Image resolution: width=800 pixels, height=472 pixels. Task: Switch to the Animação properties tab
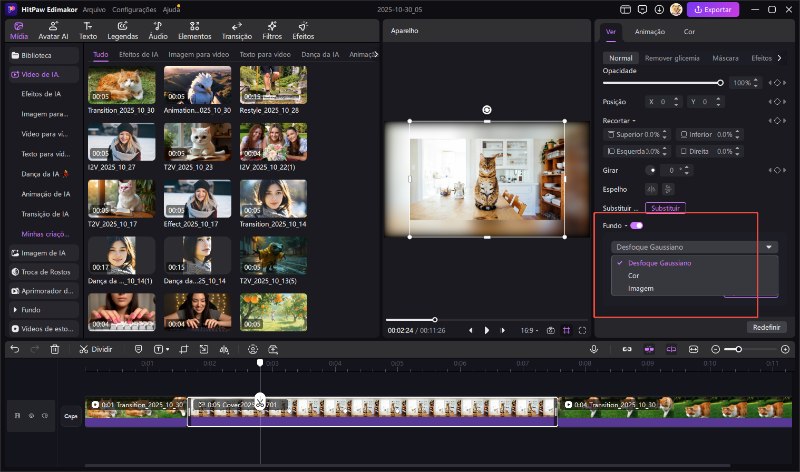tap(649, 32)
